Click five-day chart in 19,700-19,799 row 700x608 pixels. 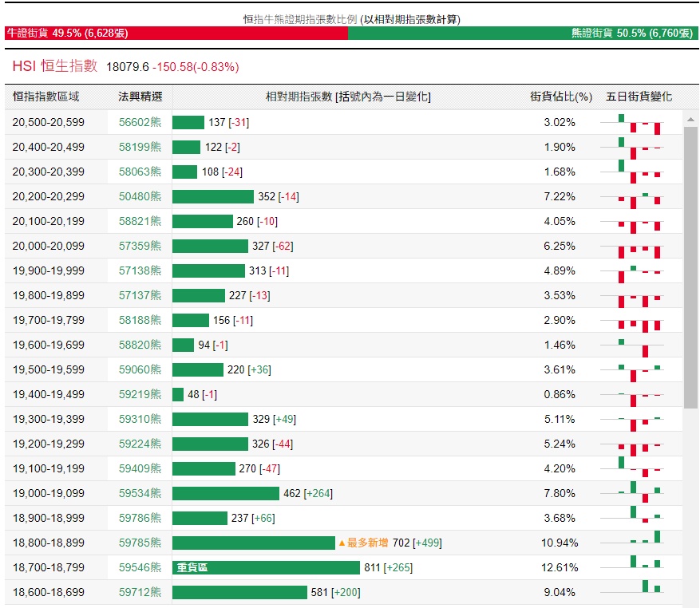[x=632, y=325]
